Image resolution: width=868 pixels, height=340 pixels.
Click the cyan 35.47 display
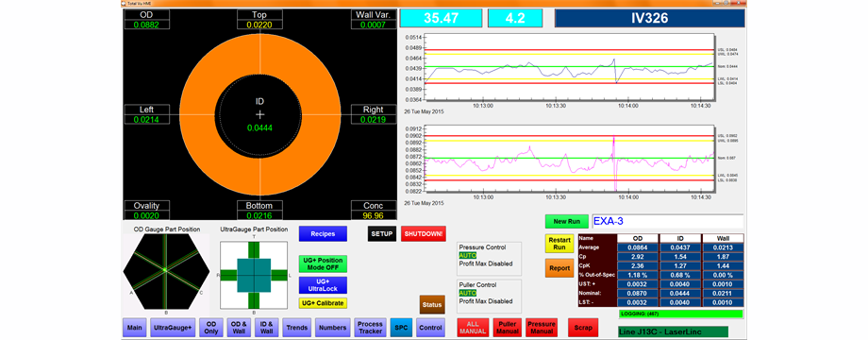coord(442,18)
